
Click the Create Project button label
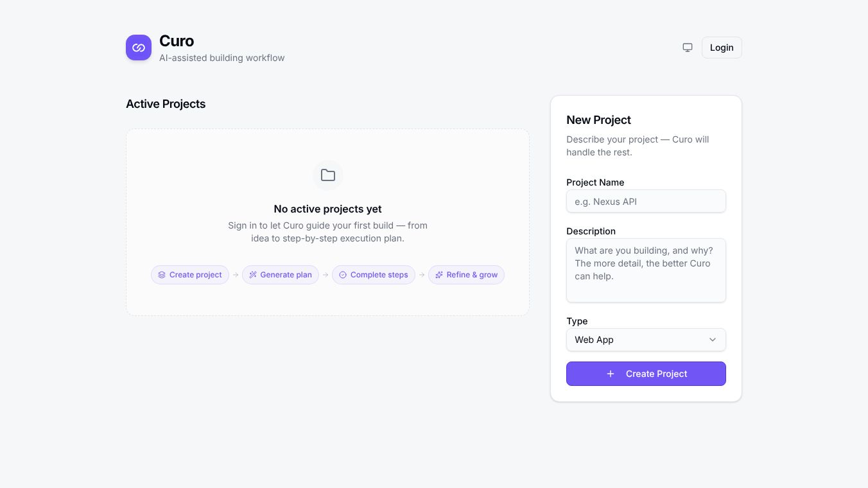coord(656,374)
